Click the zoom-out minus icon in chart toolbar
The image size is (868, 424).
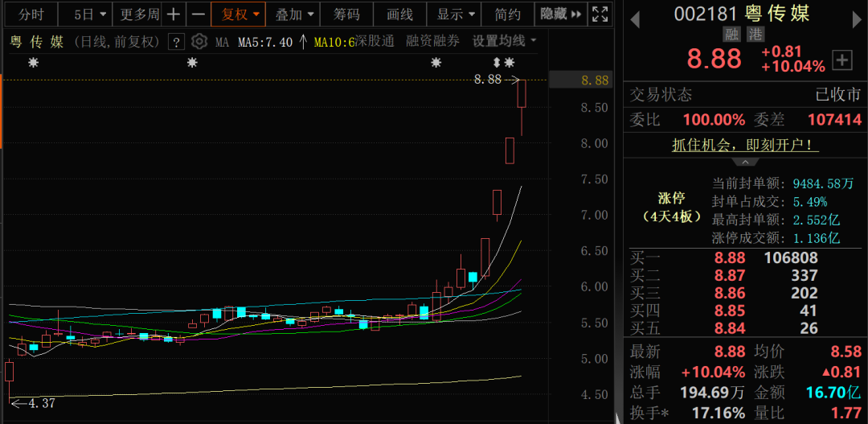pyautogui.click(x=198, y=14)
